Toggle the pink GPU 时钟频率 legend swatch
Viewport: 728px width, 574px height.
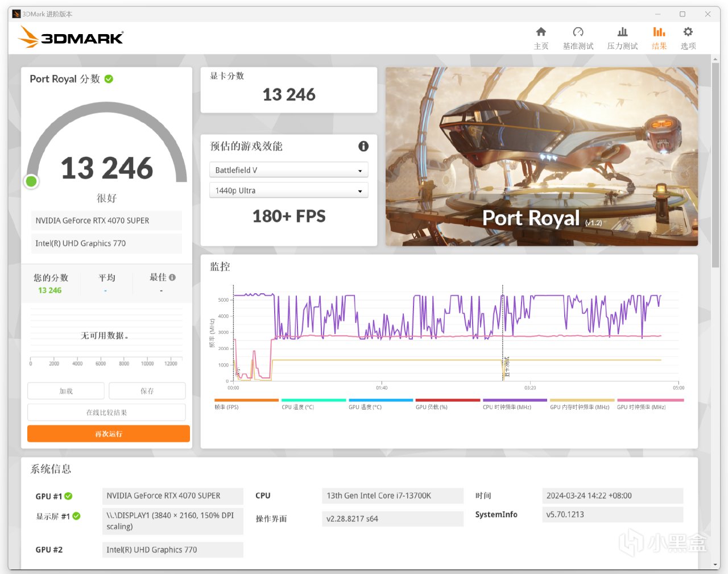pyautogui.click(x=650, y=400)
